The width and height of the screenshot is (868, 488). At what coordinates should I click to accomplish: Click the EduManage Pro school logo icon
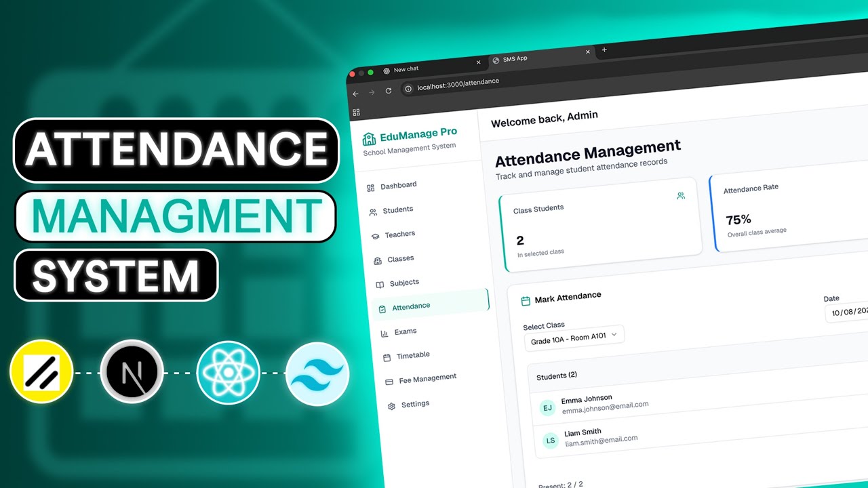click(x=369, y=139)
